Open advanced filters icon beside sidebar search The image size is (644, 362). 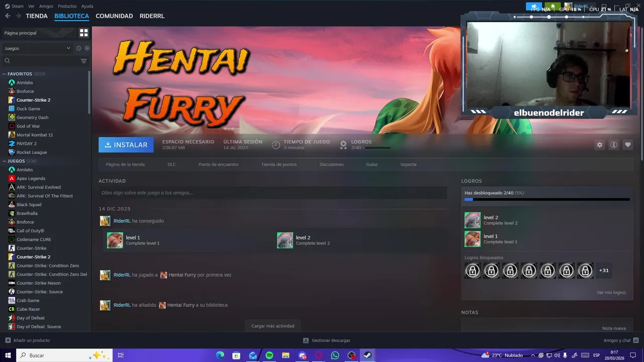84,61
